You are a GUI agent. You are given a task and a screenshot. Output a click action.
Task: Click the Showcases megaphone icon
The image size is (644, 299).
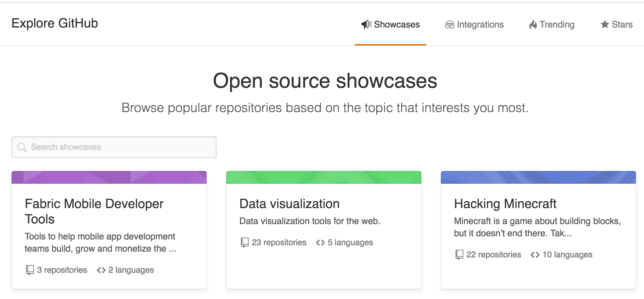coord(367,24)
